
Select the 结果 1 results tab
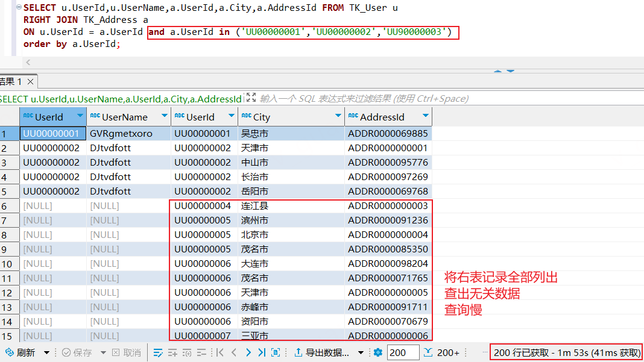coord(11,81)
